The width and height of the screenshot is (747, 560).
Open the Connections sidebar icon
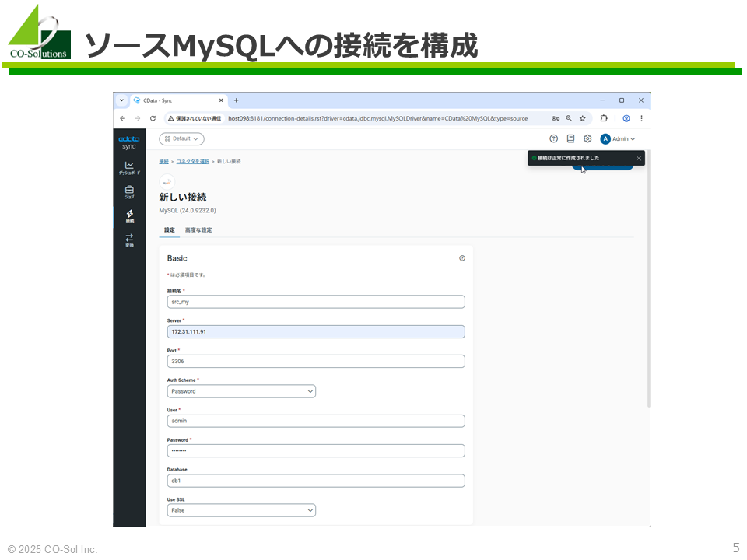(129, 216)
